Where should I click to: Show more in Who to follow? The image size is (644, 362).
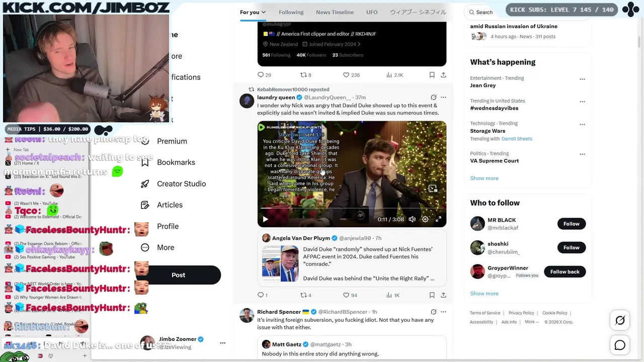point(484,294)
